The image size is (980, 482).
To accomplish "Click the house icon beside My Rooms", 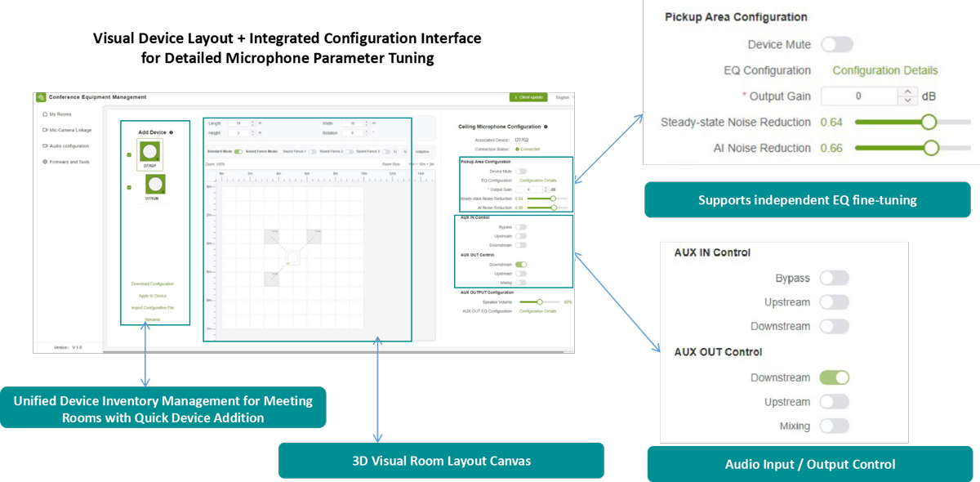I will pos(45,114).
